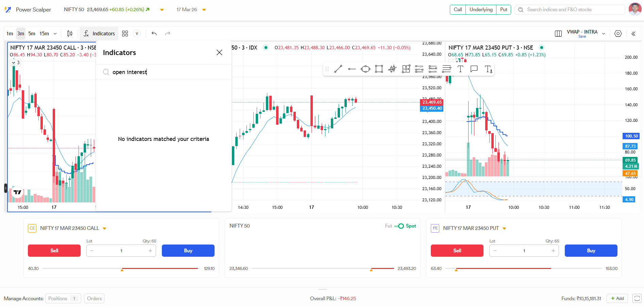The width and height of the screenshot is (644, 307).
Task: Open chart settings hexagon icon
Action: (x=618, y=34)
